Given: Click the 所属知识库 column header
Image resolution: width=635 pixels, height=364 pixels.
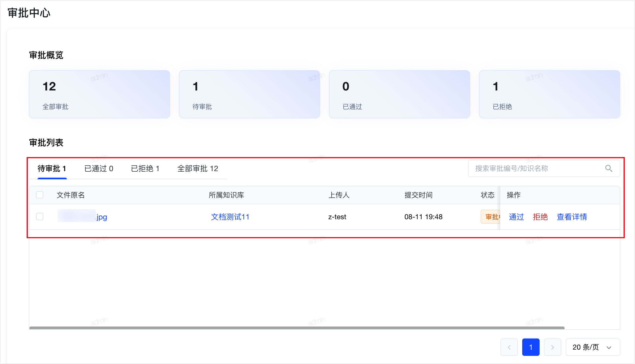Looking at the screenshot, I should (x=226, y=195).
